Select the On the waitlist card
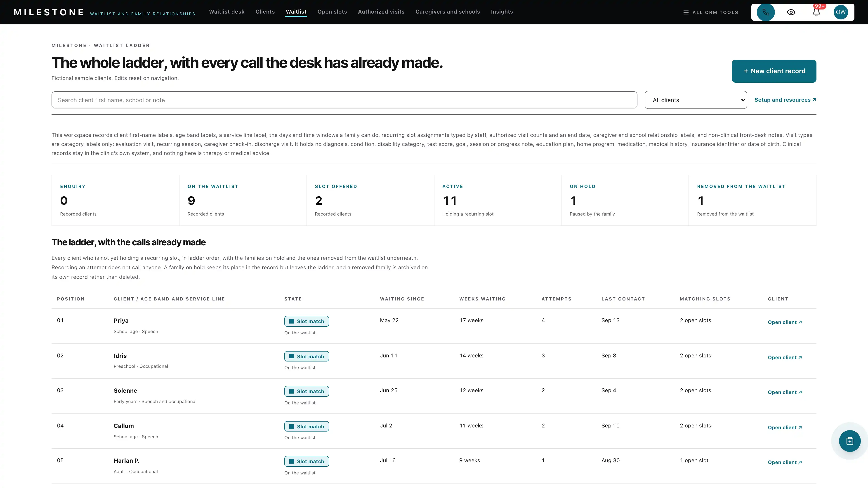Screen dimensions: 868x488 pyautogui.click(x=243, y=200)
